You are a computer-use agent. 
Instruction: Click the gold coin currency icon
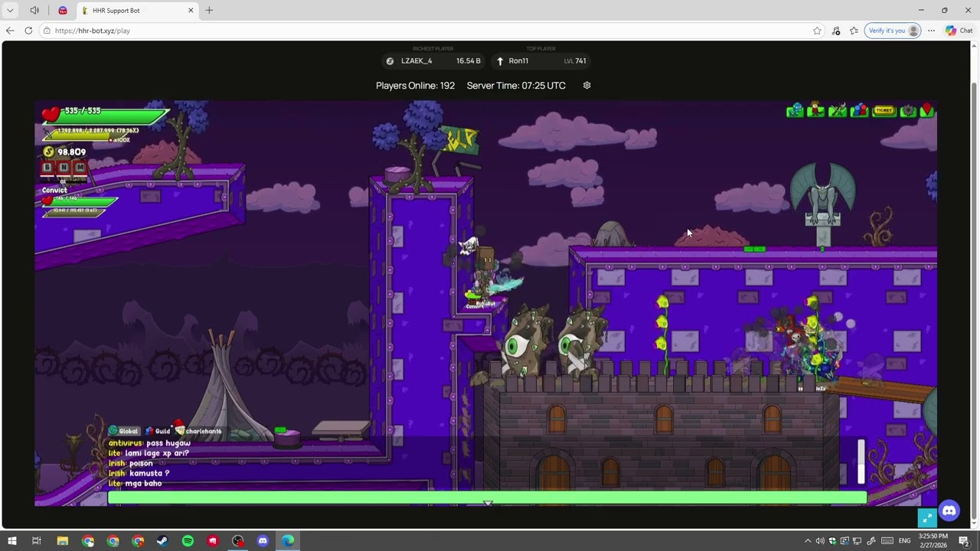click(48, 152)
